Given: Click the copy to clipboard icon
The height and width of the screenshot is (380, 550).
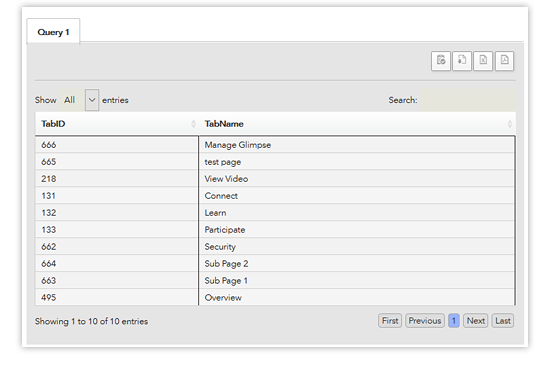Looking at the screenshot, I should [x=441, y=61].
